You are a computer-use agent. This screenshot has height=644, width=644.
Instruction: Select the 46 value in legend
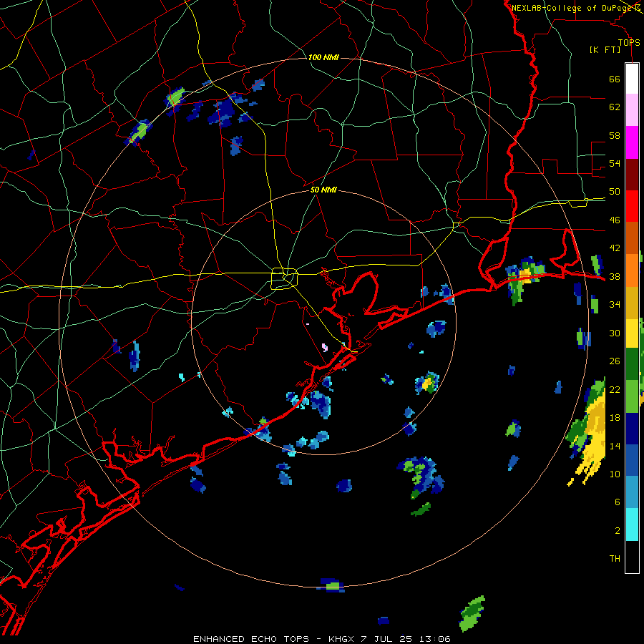615,220
